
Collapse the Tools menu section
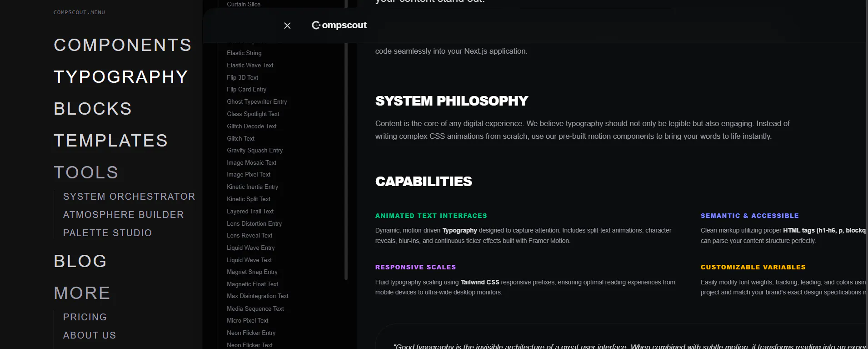(x=86, y=172)
